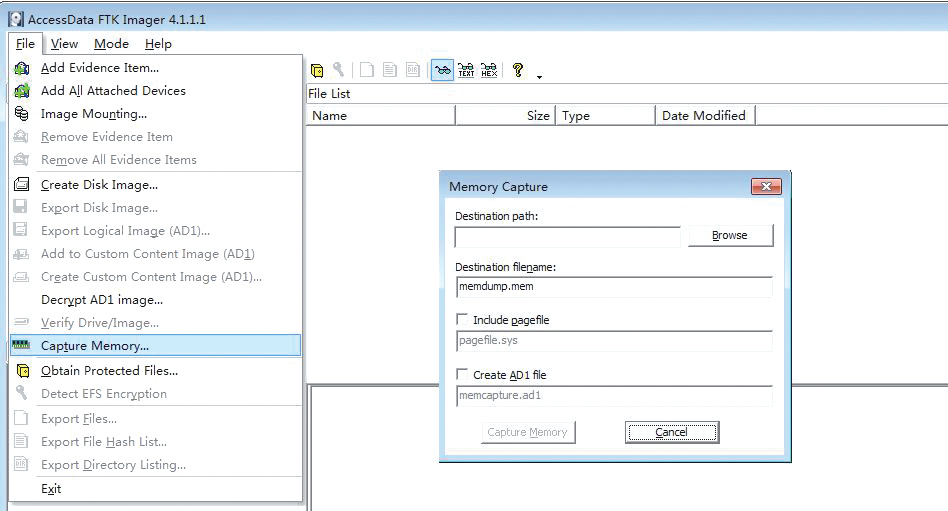Click Export Logical Image (AD1) entry
This screenshot has height=511, width=948.
coord(155,230)
